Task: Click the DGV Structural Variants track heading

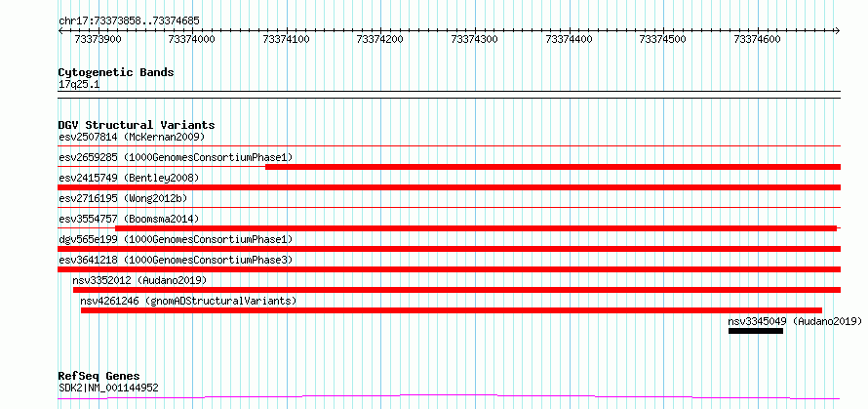Action: click(137, 125)
